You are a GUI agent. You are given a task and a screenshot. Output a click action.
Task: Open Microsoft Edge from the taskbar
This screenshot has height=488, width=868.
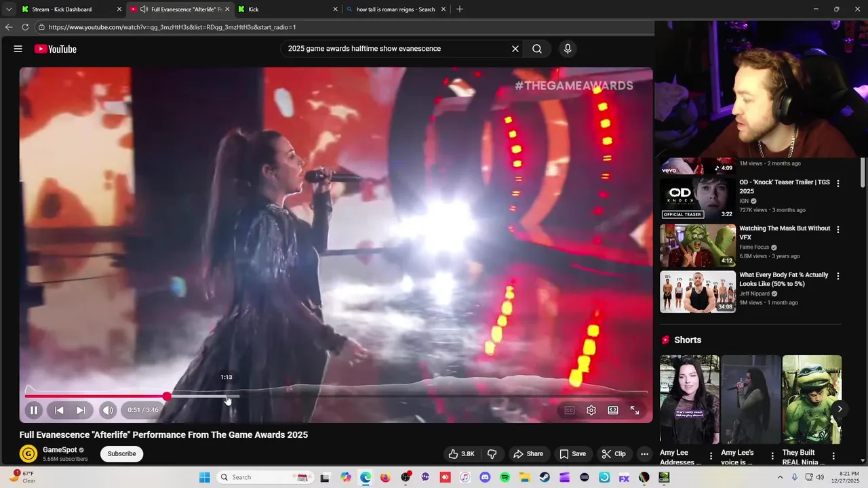366,477
